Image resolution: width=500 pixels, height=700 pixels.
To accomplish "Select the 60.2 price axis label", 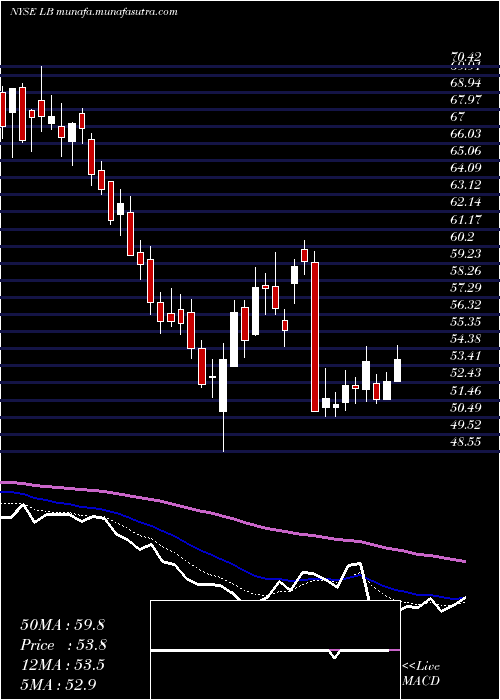I will [x=462, y=236].
